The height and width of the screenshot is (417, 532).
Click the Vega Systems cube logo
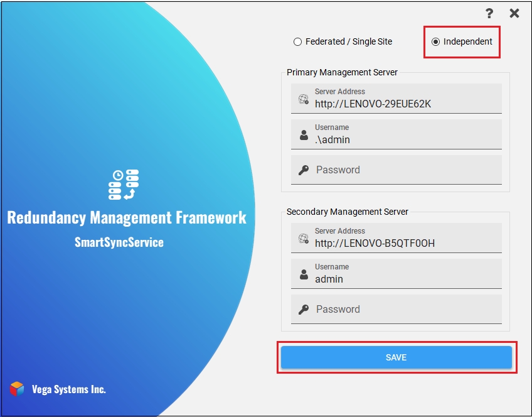17,389
